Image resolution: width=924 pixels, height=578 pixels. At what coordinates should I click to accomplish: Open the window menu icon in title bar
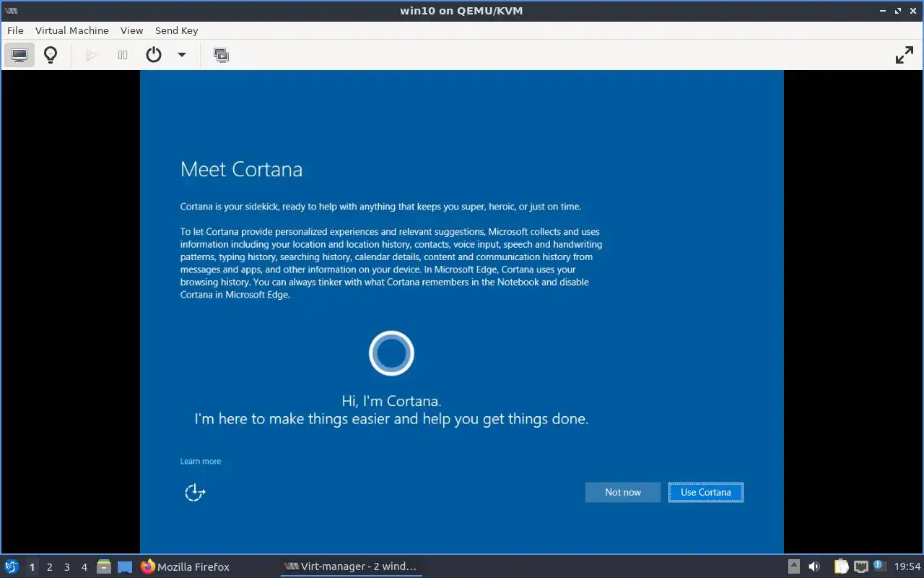[12, 11]
